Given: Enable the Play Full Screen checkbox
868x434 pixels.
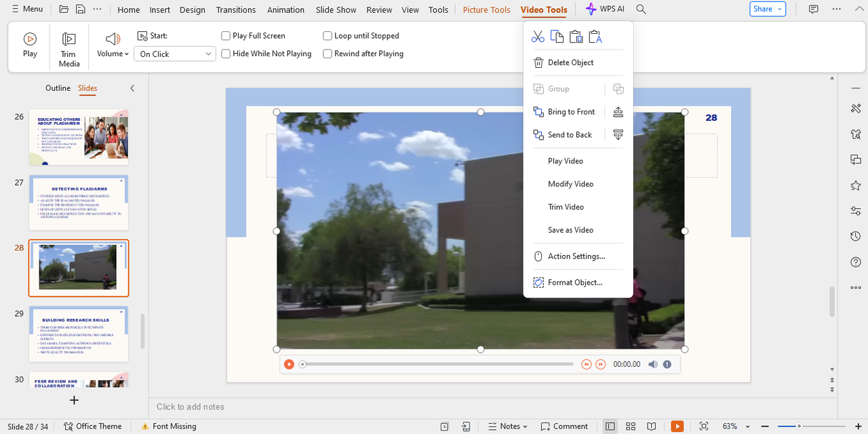Looking at the screenshot, I should pos(226,36).
